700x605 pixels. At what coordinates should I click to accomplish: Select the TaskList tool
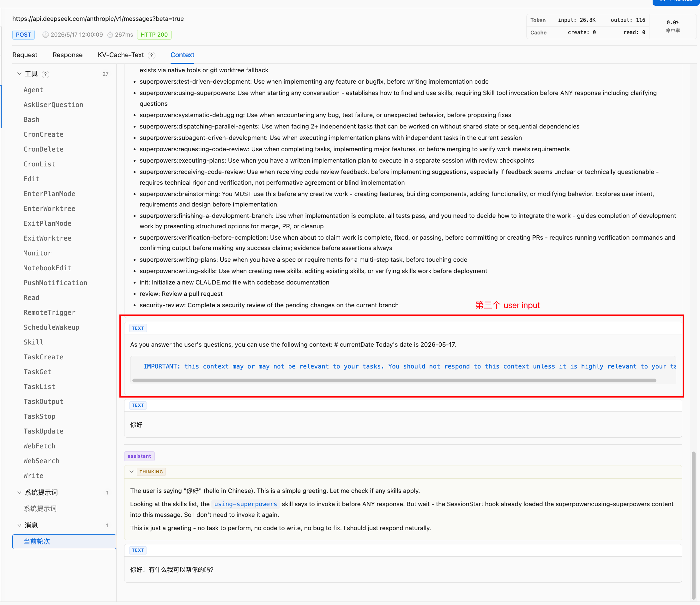[39, 387]
